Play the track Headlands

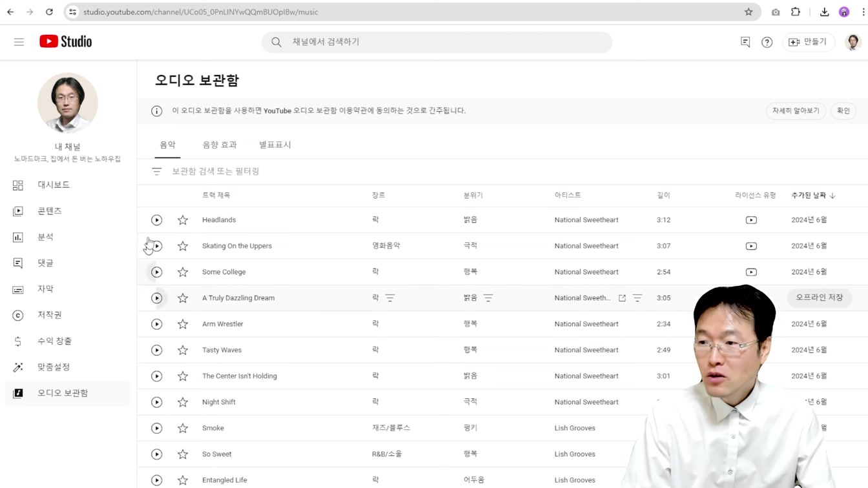(156, 220)
